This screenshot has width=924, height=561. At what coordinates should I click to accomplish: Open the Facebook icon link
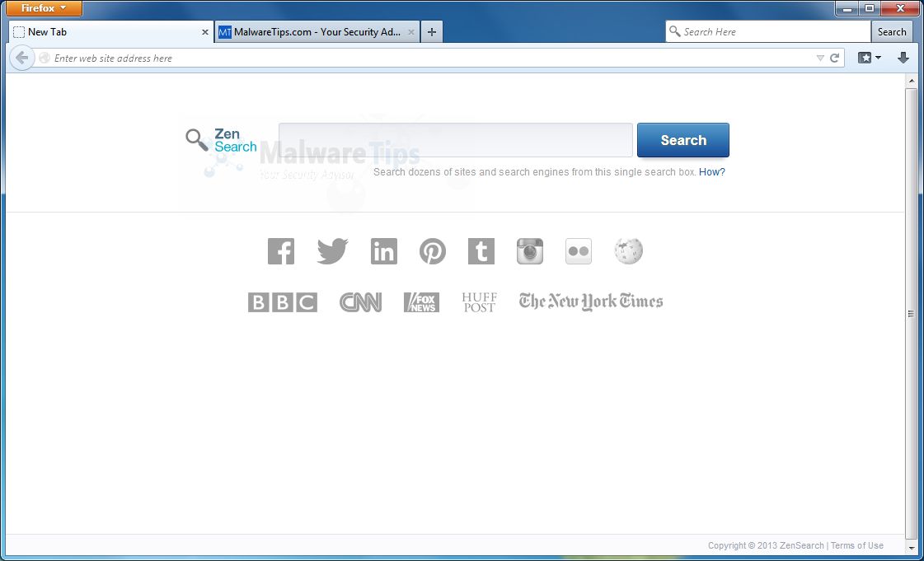[x=281, y=251]
